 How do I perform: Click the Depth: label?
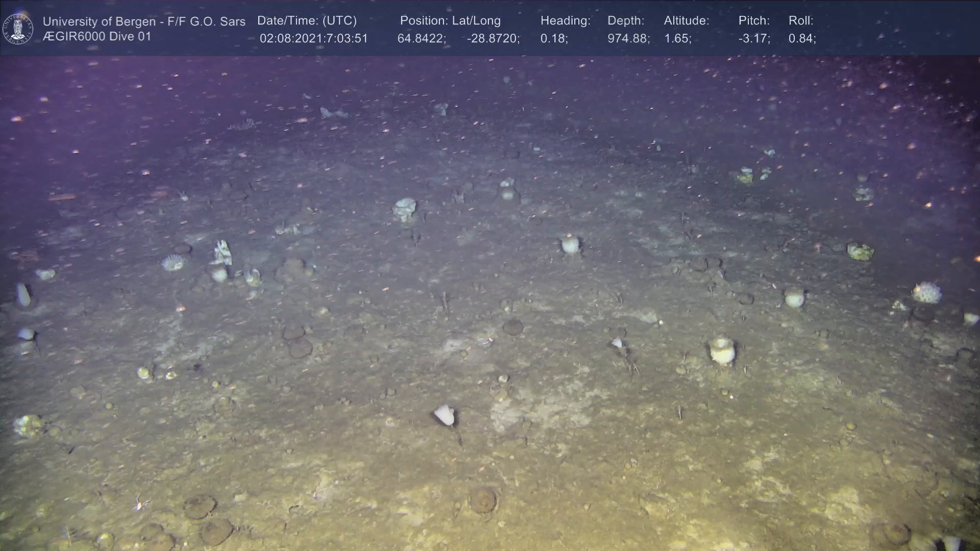point(626,20)
